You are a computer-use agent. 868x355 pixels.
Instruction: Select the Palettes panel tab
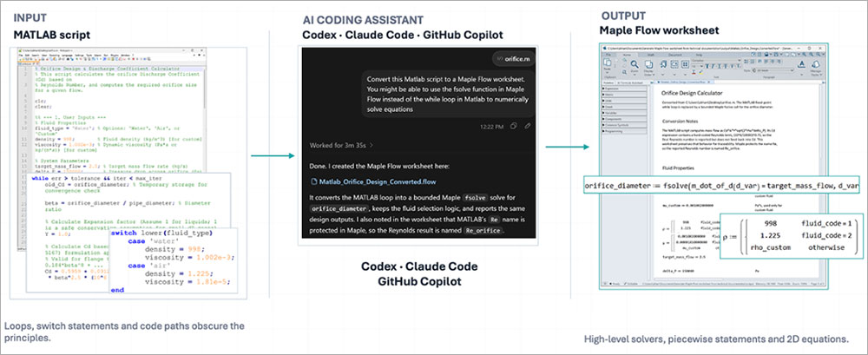tap(608, 83)
